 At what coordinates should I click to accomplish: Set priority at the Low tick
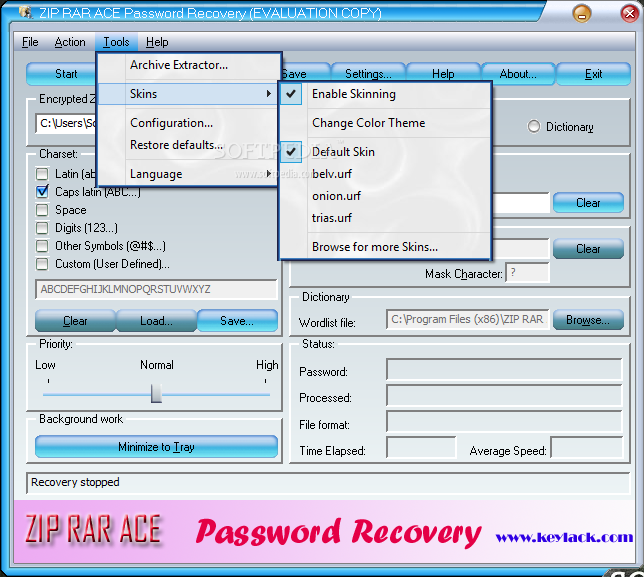[x=48, y=381]
